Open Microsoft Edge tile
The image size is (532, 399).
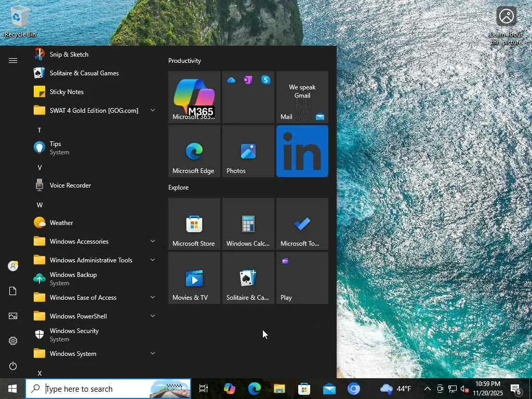coord(194,151)
